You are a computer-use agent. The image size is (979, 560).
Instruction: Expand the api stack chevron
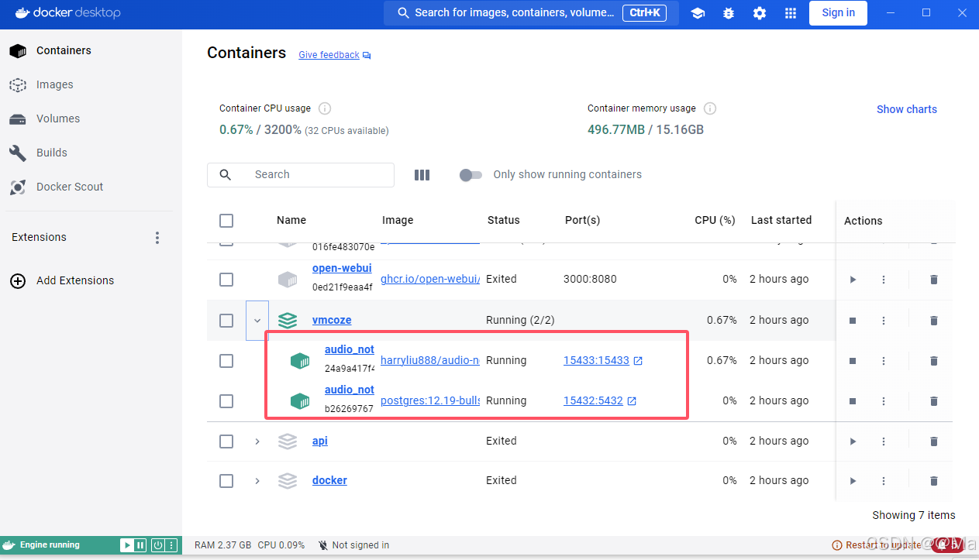click(257, 441)
